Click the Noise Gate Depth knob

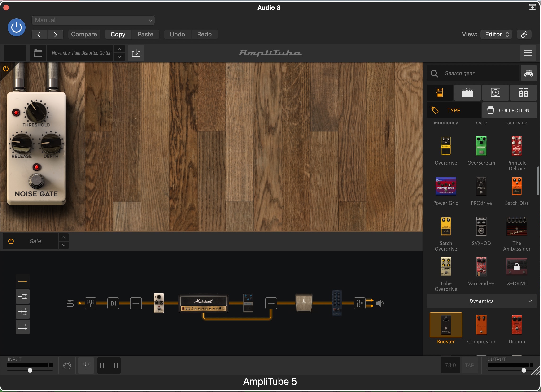coord(51,144)
